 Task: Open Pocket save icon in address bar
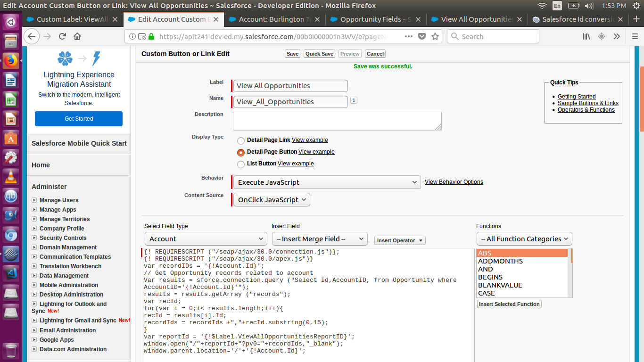(422, 36)
